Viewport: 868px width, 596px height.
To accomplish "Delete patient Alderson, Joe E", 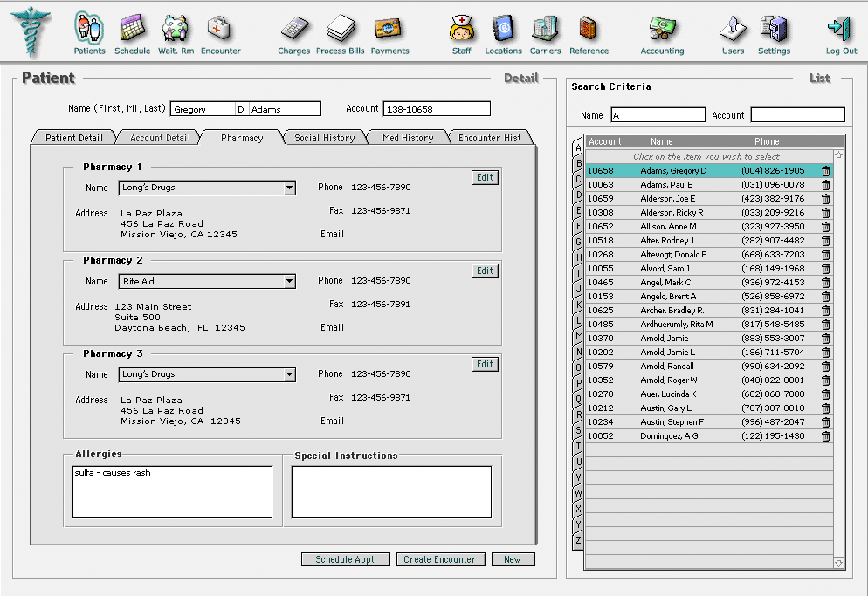I will [826, 199].
